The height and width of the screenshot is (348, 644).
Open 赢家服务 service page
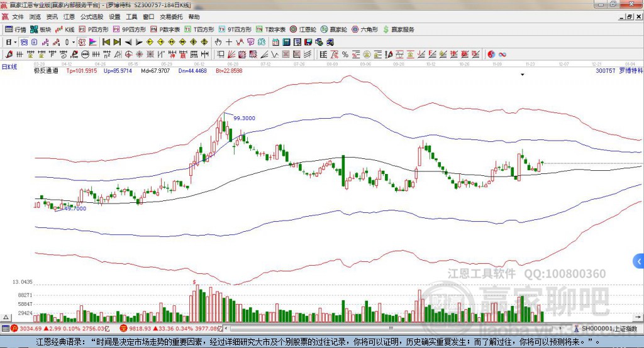tap(398, 30)
